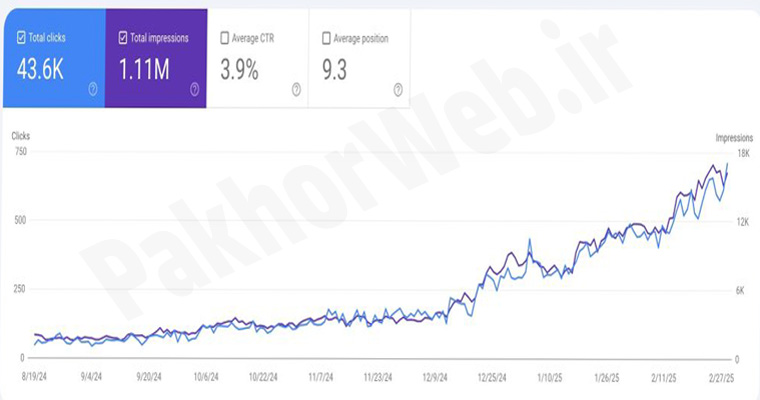This screenshot has height=400, width=760.
Task: Click the 750 clicks axis tick
Action: [x=20, y=151]
